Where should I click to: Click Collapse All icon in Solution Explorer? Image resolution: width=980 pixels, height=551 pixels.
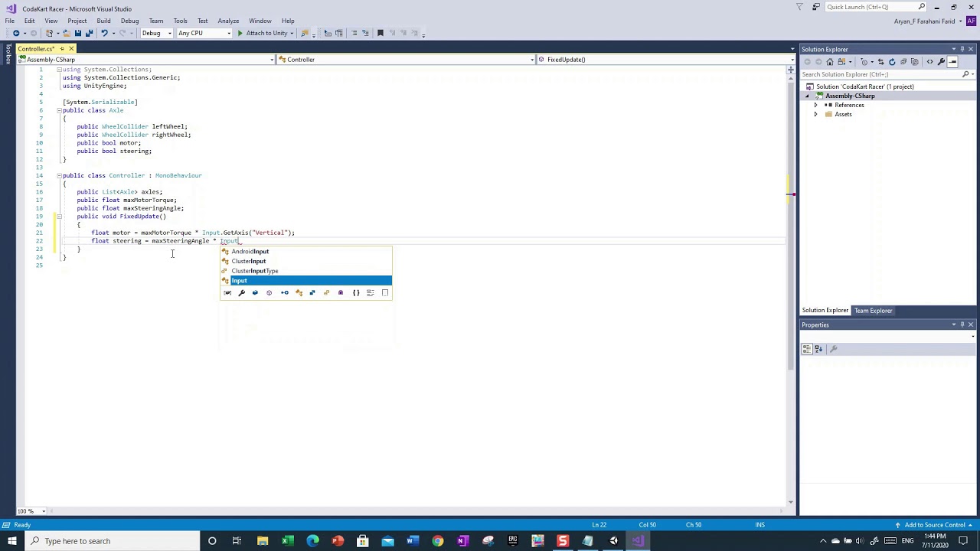click(x=903, y=62)
